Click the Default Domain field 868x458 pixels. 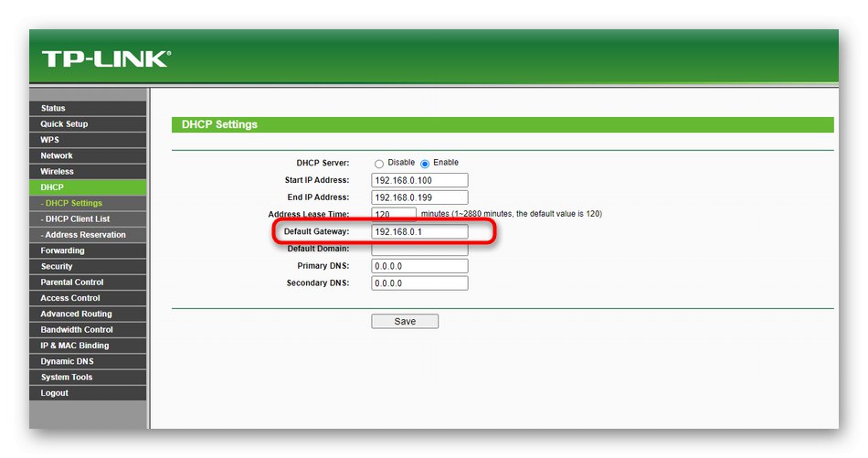419,249
